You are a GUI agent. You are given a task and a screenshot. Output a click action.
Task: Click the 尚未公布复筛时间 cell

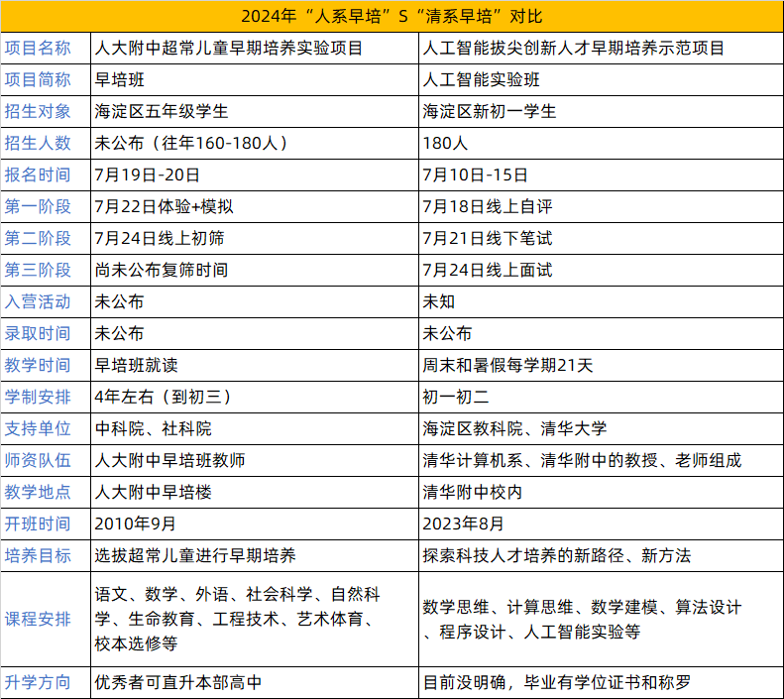click(161, 270)
